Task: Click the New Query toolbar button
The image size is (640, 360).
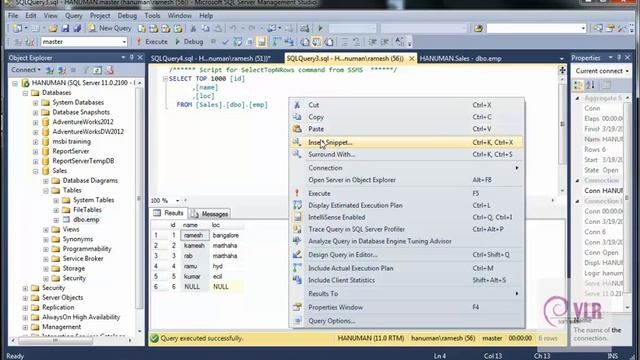Action: point(110,28)
